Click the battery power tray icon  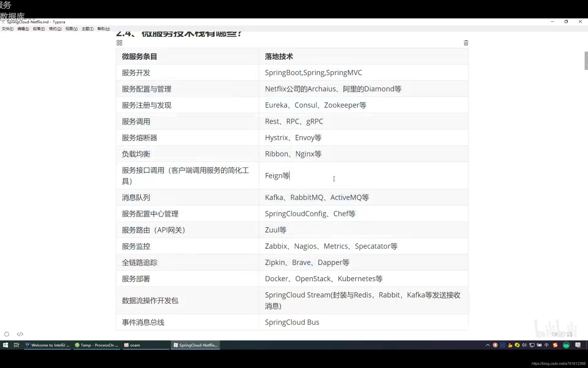click(x=539, y=345)
